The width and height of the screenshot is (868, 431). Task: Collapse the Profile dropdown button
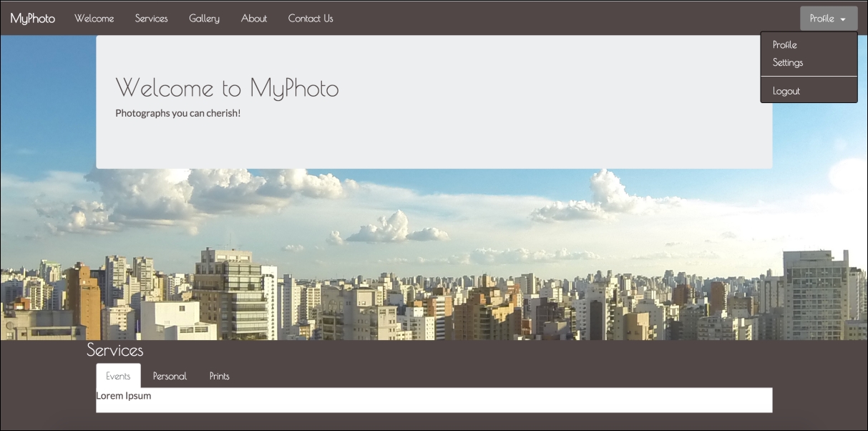coord(829,19)
